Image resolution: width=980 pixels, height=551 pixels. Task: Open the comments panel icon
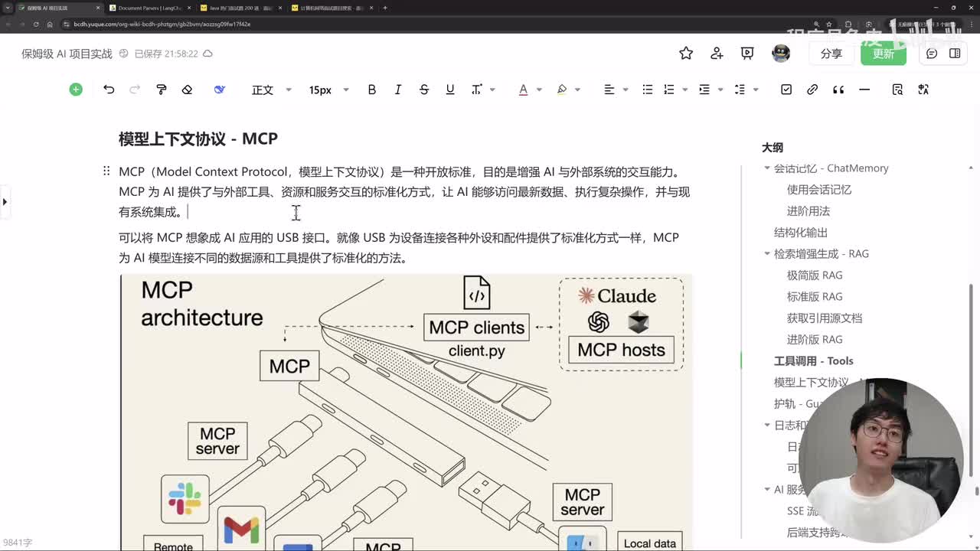click(x=932, y=54)
